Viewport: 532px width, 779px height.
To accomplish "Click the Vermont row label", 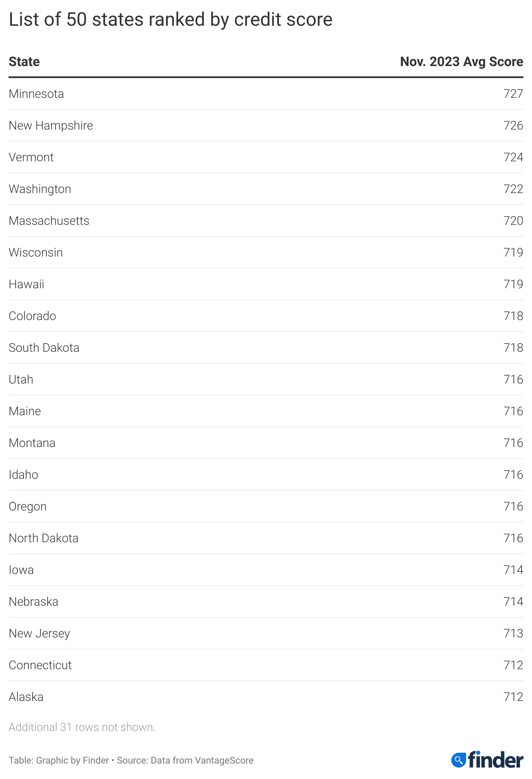I will point(31,157).
